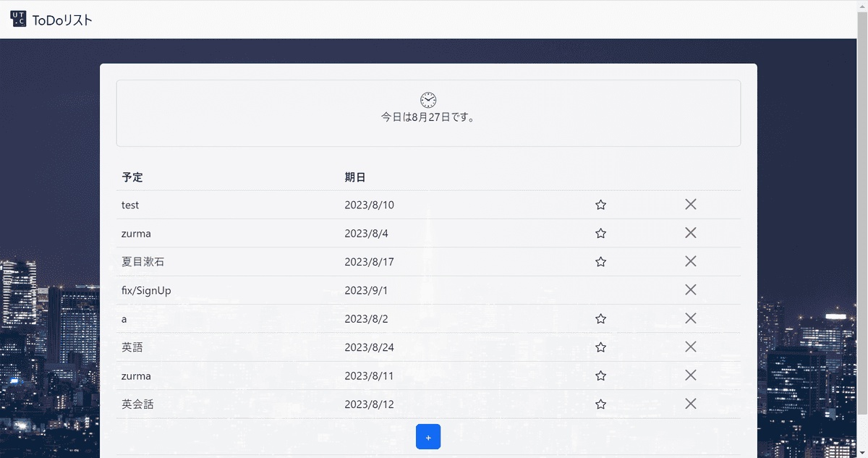Toggle the star on task a
This screenshot has height=458, width=868.
tap(600, 318)
